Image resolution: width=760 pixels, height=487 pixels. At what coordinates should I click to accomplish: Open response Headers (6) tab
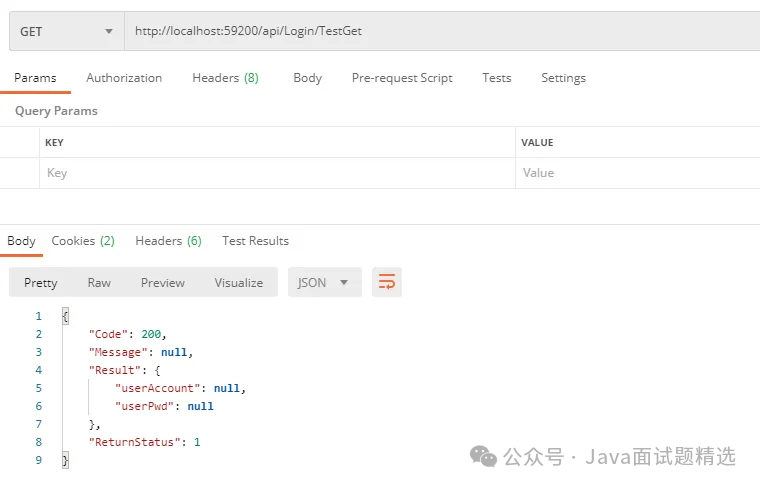pos(168,241)
